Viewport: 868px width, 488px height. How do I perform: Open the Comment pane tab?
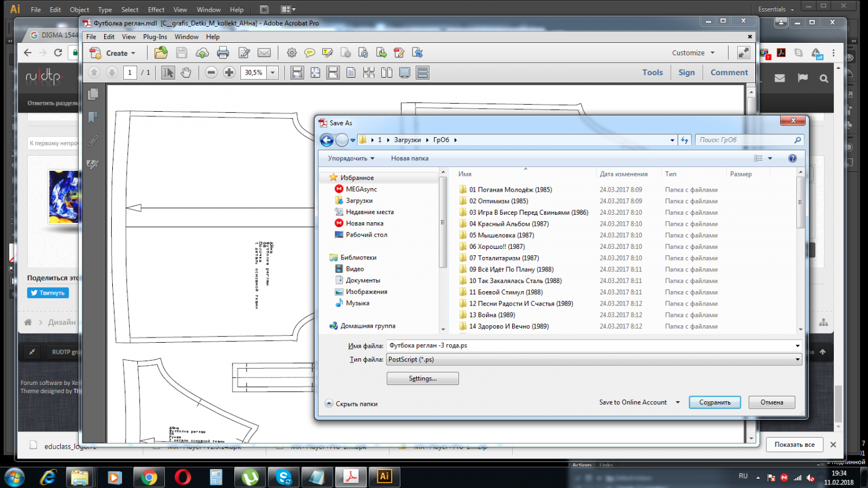(x=729, y=72)
